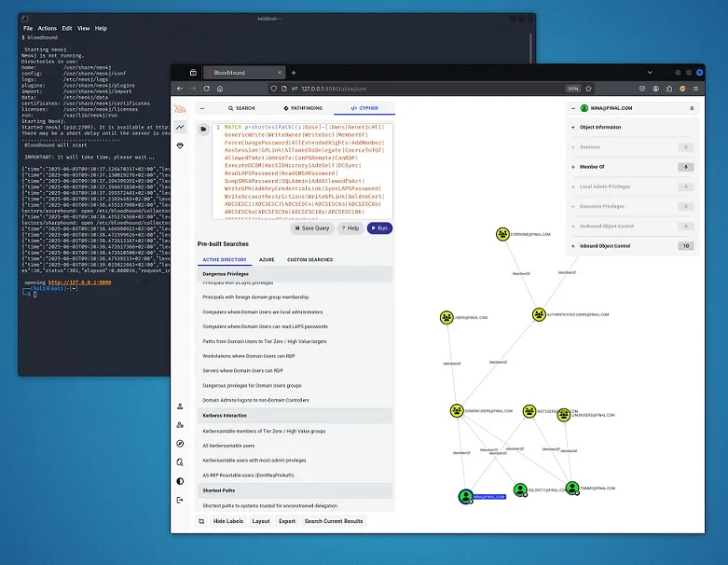Select the DOMAIN USERS@FINAL.COM group node

(x=457, y=411)
